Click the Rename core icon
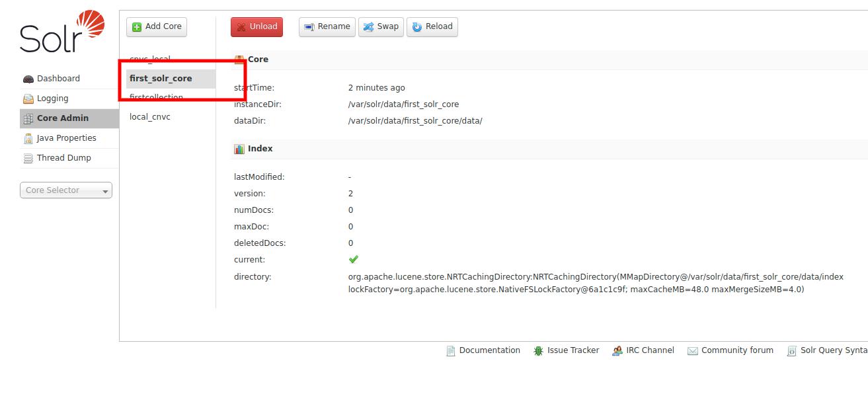This screenshot has height=396, width=868. tap(308, 26)
